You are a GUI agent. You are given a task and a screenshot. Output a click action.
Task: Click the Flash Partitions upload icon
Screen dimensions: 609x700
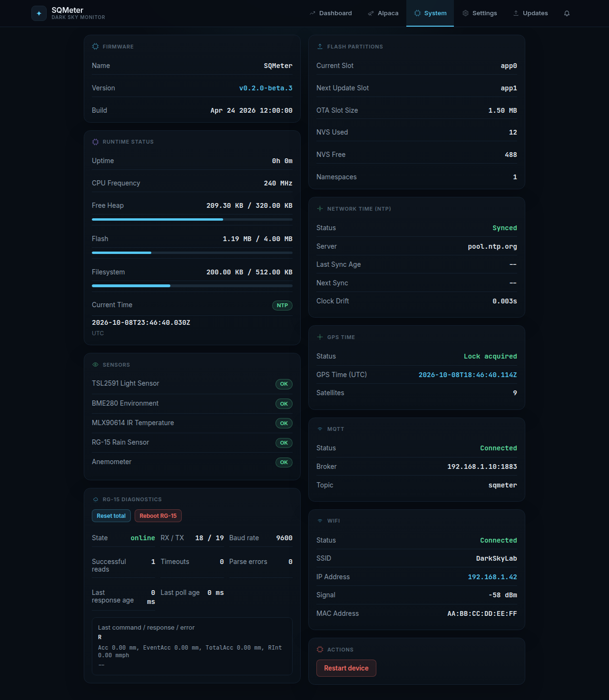tap(320, 47)
